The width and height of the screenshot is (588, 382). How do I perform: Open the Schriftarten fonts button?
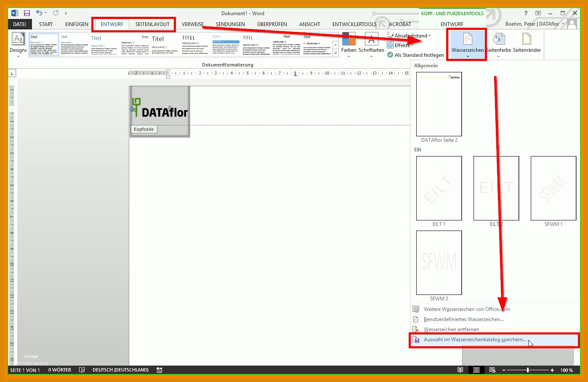tap(371, 44)
